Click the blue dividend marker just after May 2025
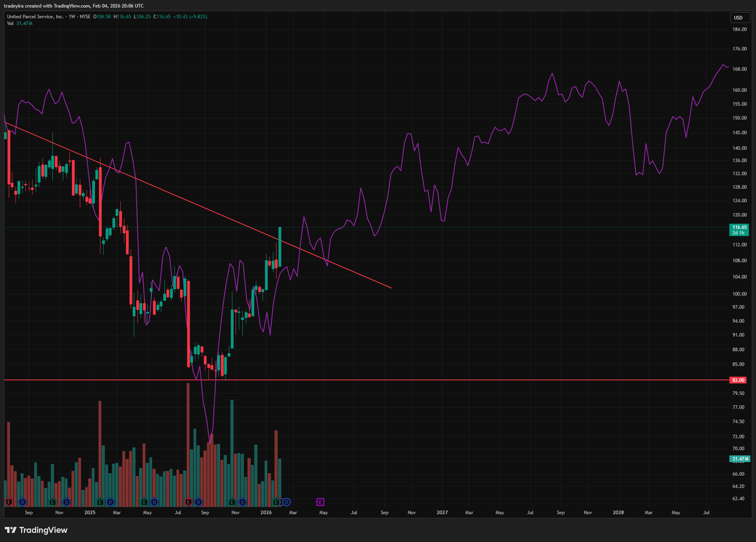The width and height of the screenshot is (756, 542). click(154, 502)
